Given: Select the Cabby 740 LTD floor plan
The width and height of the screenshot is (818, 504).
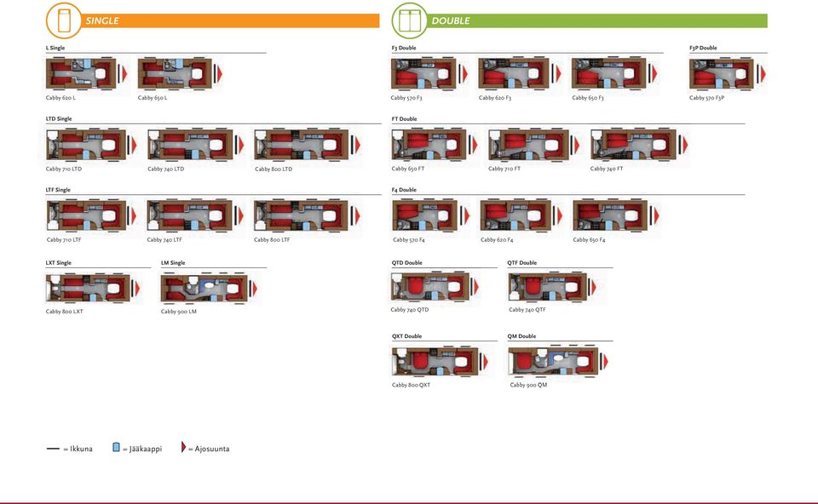Looking at the screenshot, I should pos(196,145).
